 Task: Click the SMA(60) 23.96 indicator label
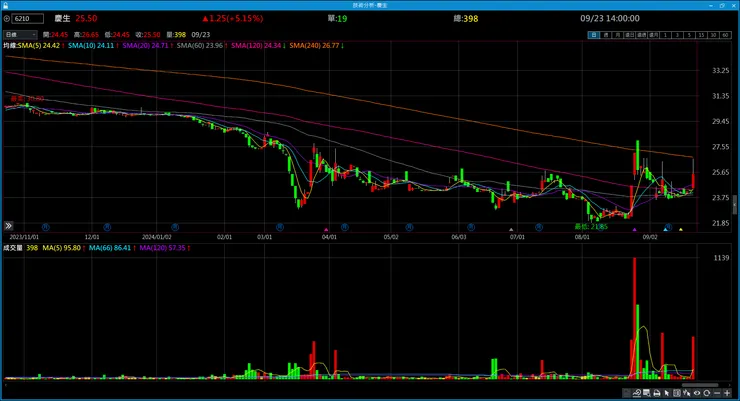pos(202,45)
